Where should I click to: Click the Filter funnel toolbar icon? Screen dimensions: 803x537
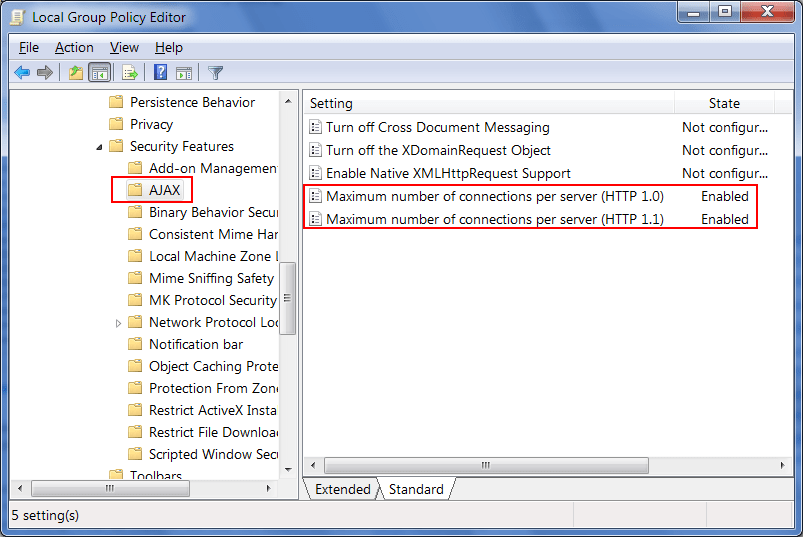pos(216,73)
